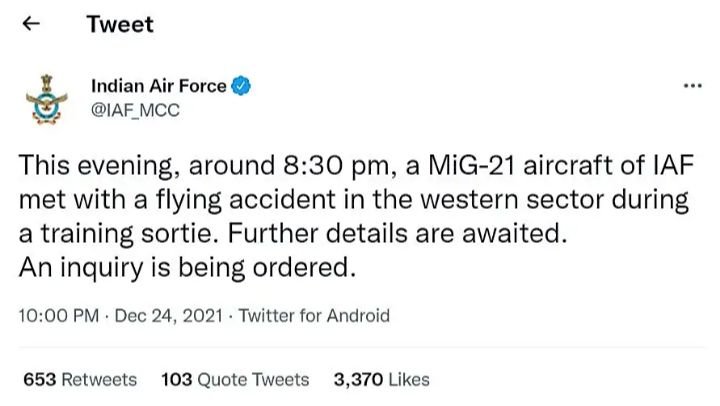Click the 10:00 PM timestamp

[59, 316]
